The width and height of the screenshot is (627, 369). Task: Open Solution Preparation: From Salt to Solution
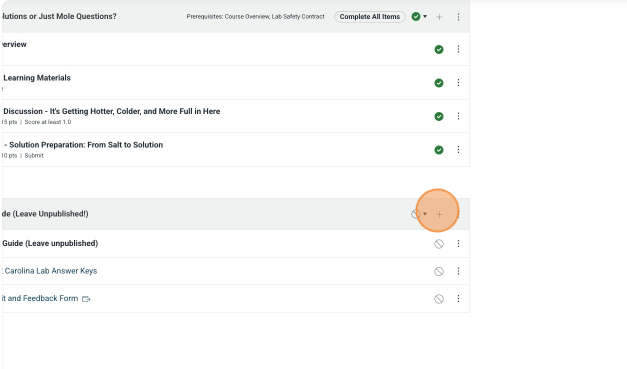point(84,145)
